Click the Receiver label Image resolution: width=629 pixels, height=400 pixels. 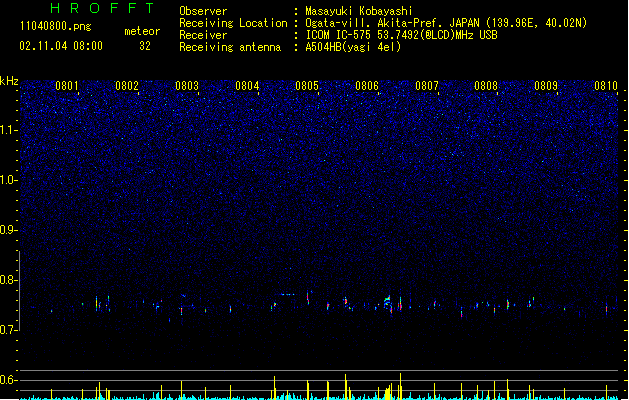point(203,35)
